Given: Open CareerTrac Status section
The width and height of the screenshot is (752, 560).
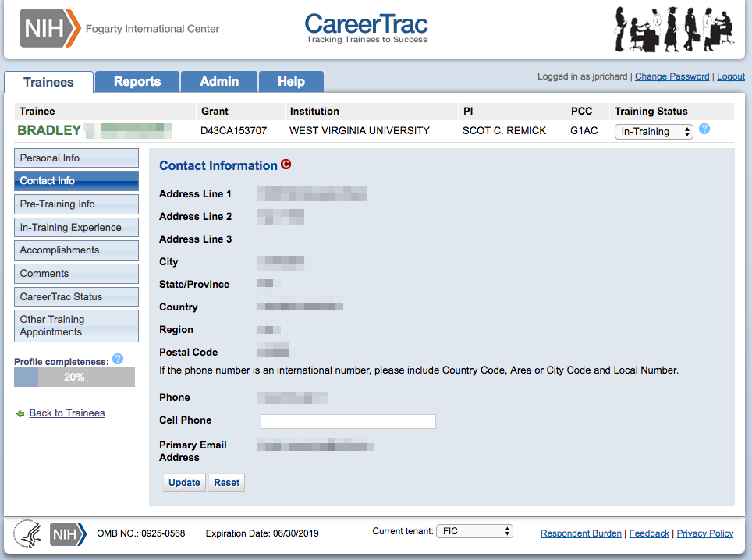Looking at the screenshot, I should [x=76, y=297].
